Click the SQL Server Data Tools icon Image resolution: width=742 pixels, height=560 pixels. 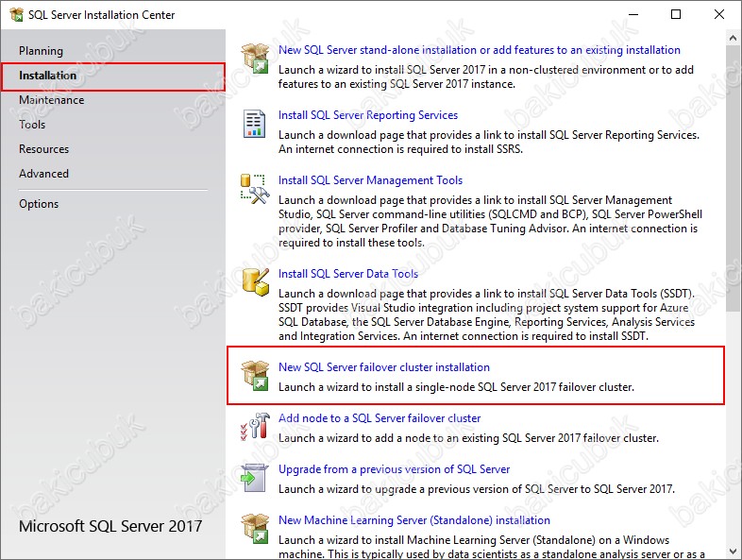pos(256,281)
